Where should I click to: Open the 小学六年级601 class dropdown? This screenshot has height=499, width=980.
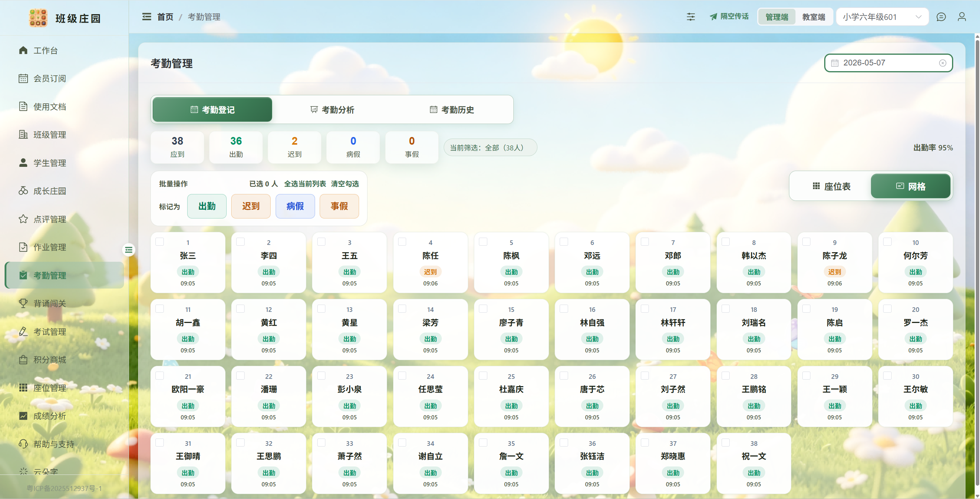click(882, 17)
